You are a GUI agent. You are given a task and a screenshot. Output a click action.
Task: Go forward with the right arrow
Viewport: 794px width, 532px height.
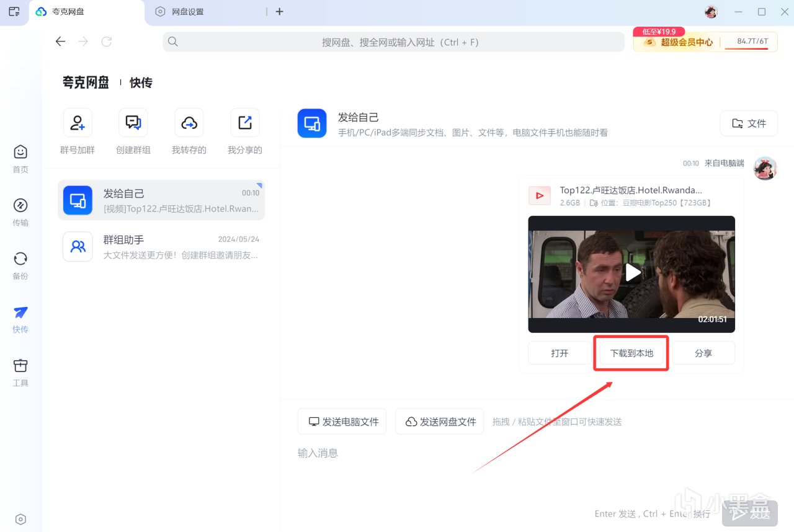[x=83, y=42]
